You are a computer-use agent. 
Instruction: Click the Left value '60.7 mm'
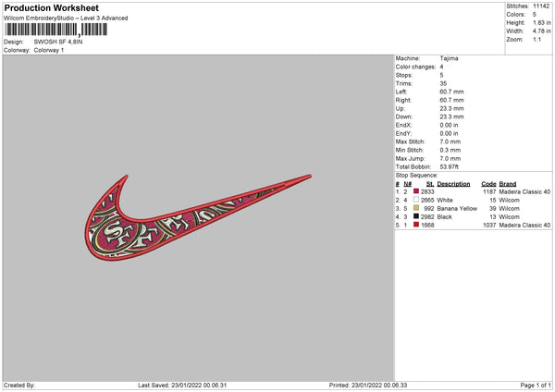pyautogui.click(x=451, y=92)
